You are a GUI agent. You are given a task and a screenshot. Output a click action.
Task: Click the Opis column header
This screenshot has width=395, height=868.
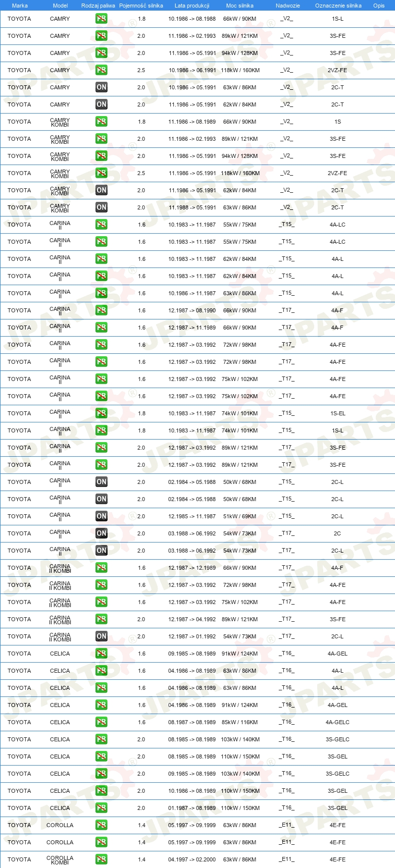pyautogui.click(x=379, y=6)
